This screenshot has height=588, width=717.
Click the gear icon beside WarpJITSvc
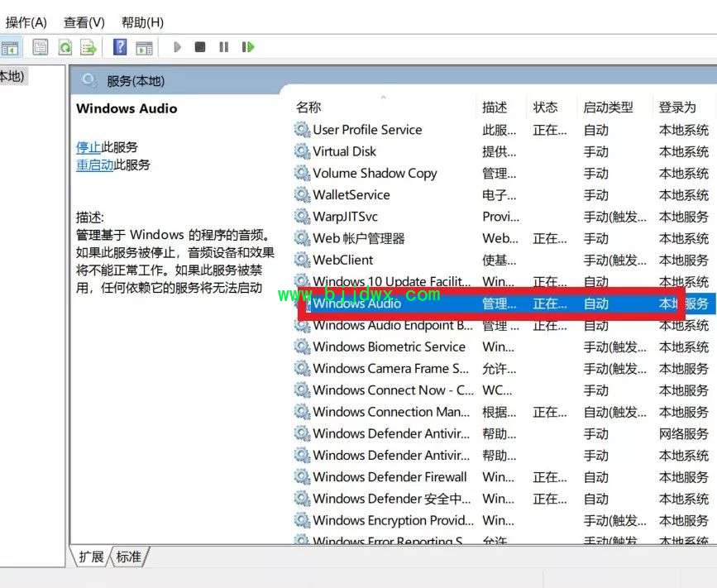(302, 217)
